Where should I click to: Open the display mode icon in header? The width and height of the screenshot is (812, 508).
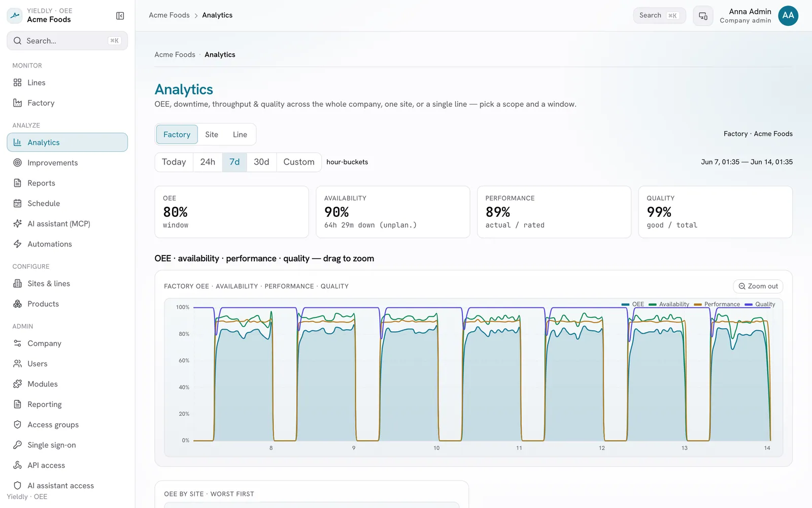pyautogui.click(x=703, y=16)
